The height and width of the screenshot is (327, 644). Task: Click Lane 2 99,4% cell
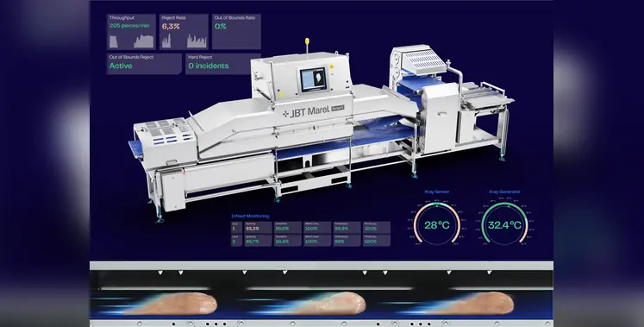pos(287,241)
